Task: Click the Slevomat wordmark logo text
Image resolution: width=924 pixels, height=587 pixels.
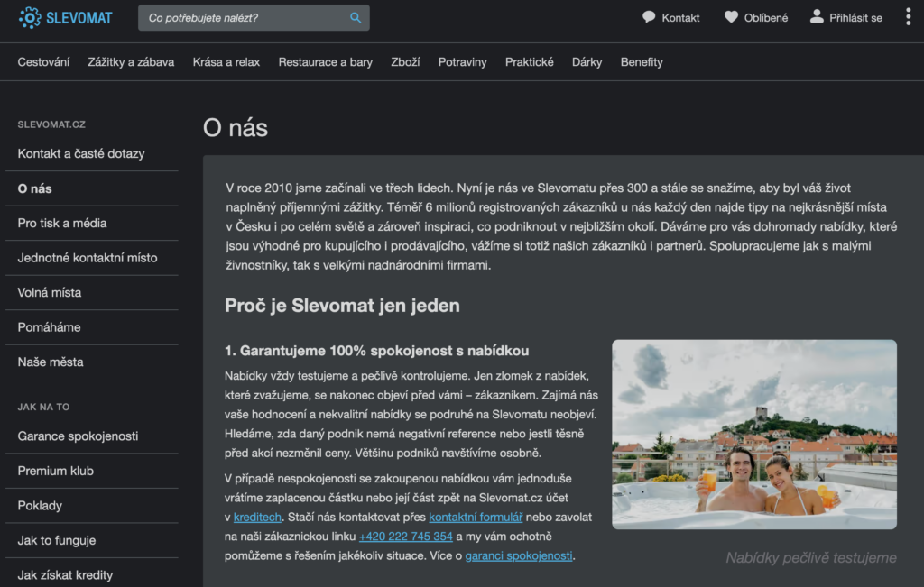Action: (x=79, y=18)
